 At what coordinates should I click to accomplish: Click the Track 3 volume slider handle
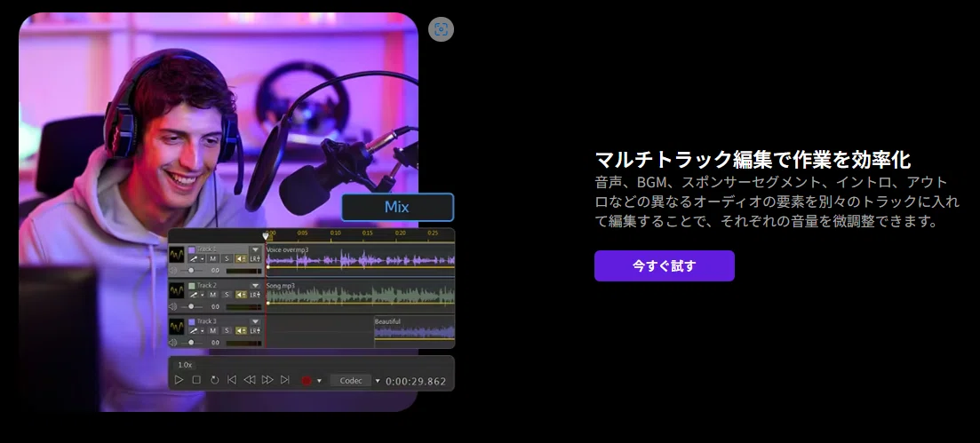[191, 343]
